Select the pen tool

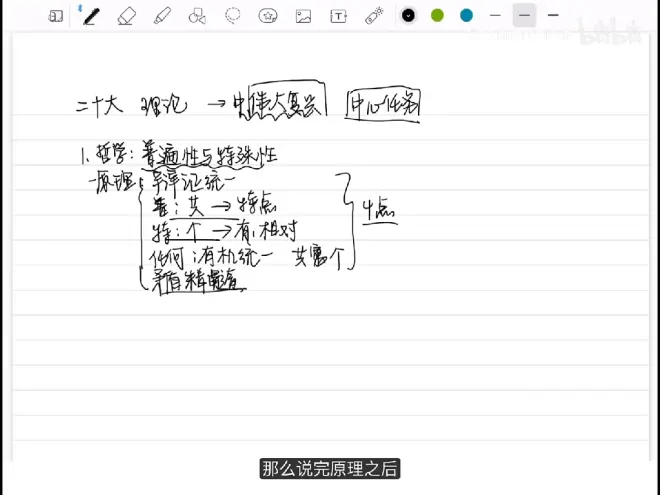pyautogui.click(x=91, y=16)
